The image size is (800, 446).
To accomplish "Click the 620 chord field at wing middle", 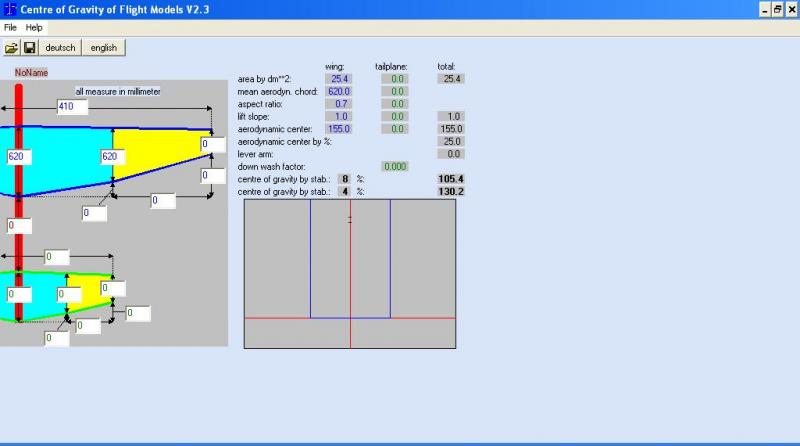I will click(x=113, y=157).
